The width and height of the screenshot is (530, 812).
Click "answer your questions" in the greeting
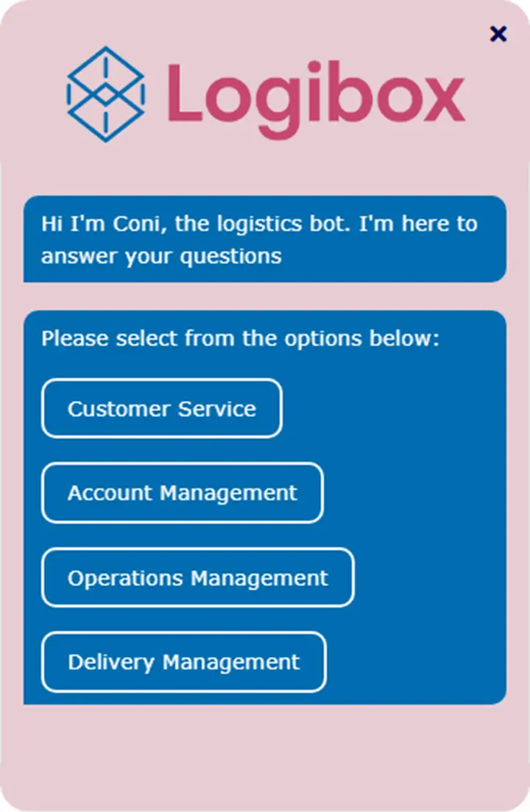161,256
